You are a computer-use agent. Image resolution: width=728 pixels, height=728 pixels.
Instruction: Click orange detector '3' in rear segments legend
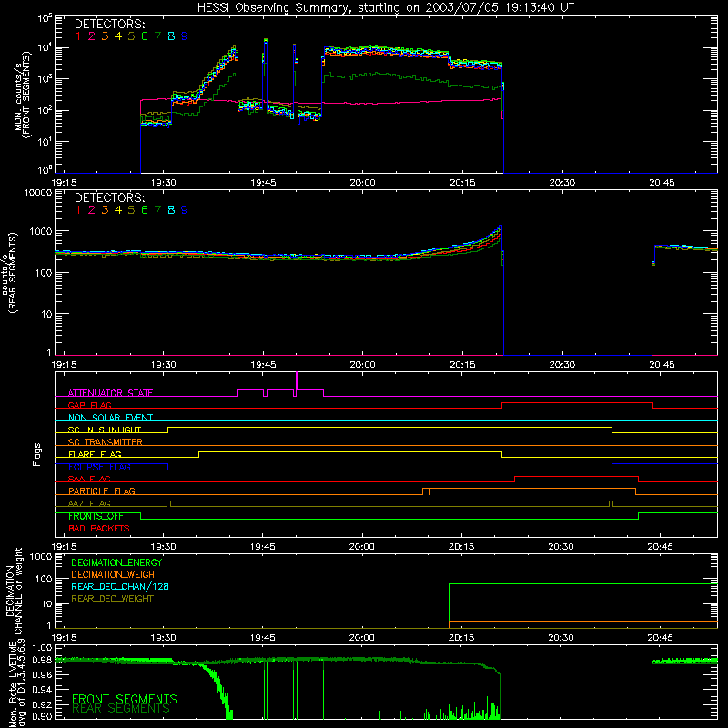point(105,210)
